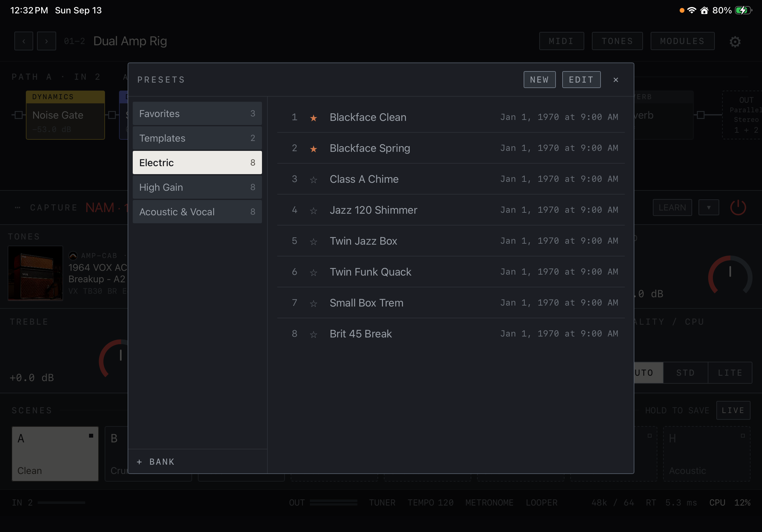Select the Twin Jazz Box preset
Viewport: 762px width, 532px height.
451,241
